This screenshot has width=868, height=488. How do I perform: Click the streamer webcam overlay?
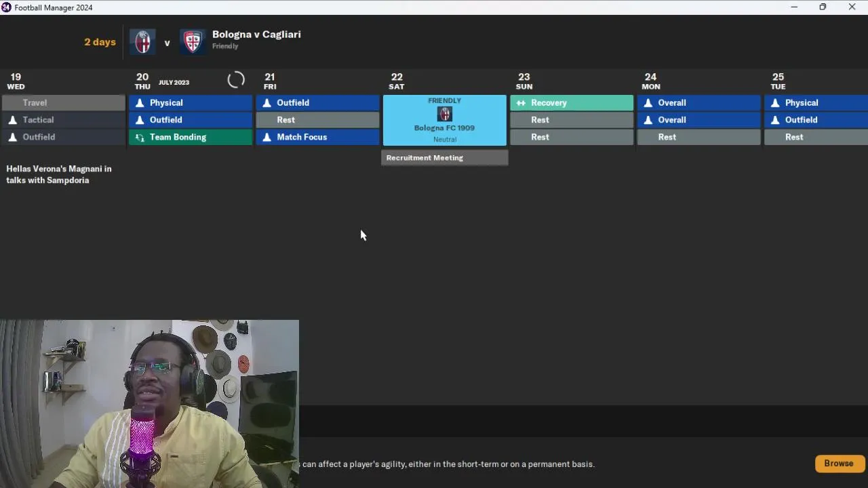coord(149,404)
